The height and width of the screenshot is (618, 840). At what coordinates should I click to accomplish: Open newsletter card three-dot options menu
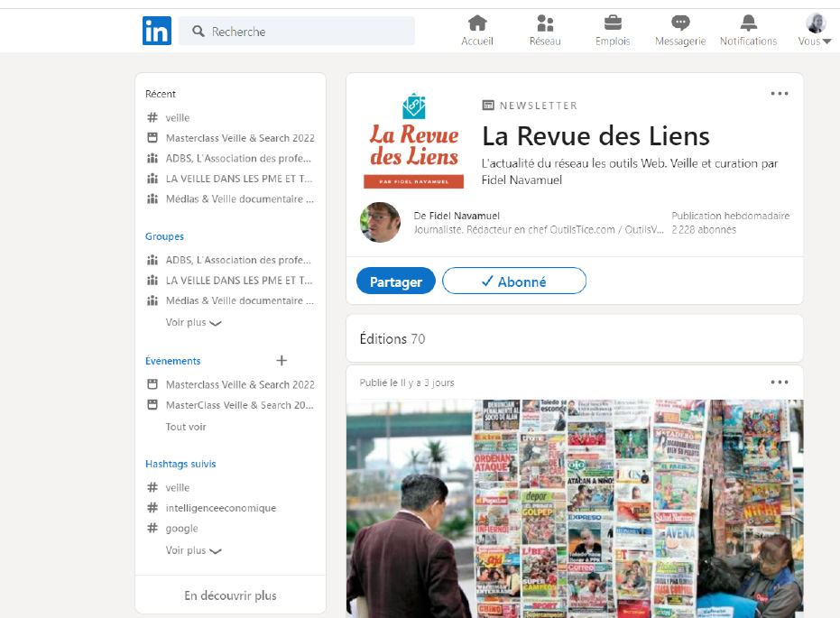pyautogui.click(x=780, y=94)
